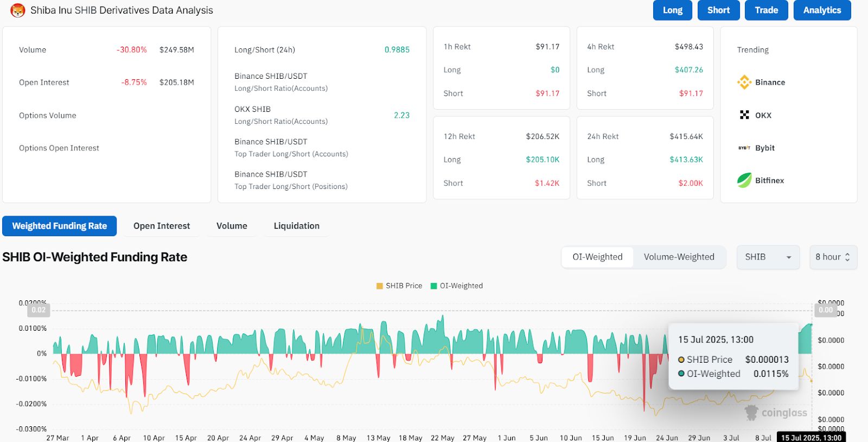
Task: Click the Long/Short (24h) ratio 0.9885
Action: (x=397, y=49)
